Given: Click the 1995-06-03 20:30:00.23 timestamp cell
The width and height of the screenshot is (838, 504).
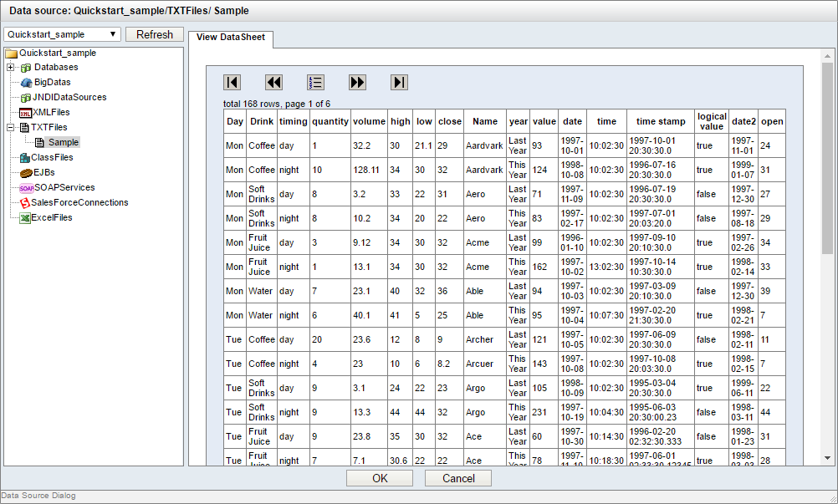Looking at the screenshot, I should click(661, 412).
